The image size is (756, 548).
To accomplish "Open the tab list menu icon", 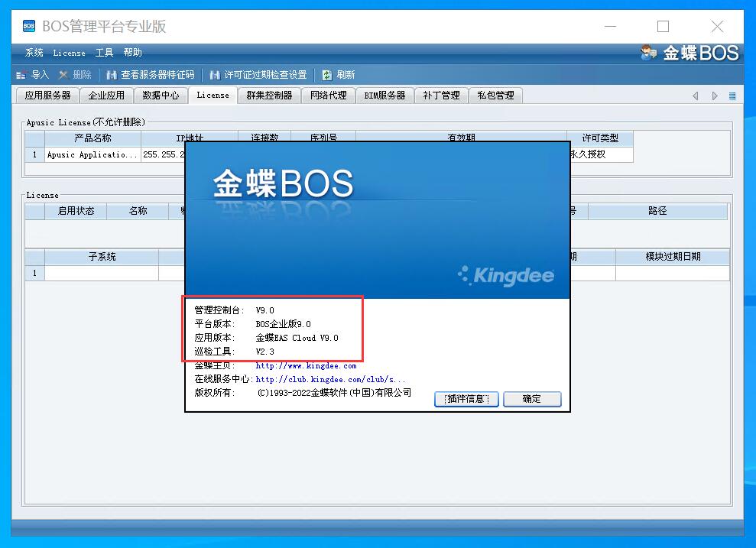I will pyautogui.click(x=732, y=96).
